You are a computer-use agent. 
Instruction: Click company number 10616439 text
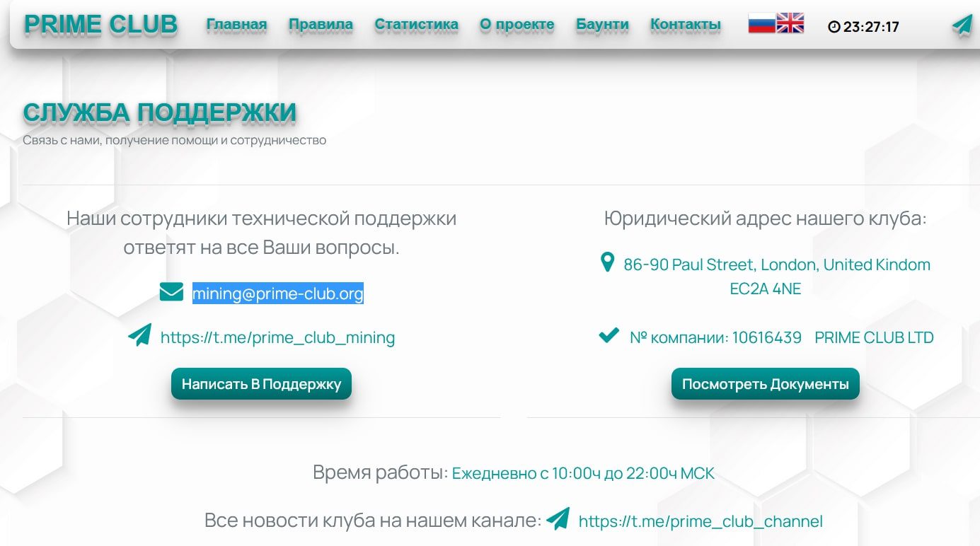766,337
